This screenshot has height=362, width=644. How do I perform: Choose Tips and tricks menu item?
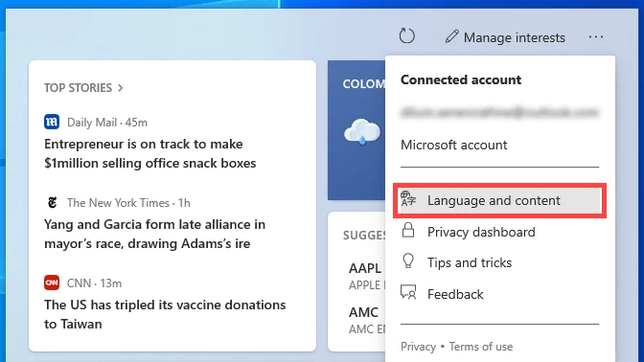pyautogui.click(x=499, y=262)
